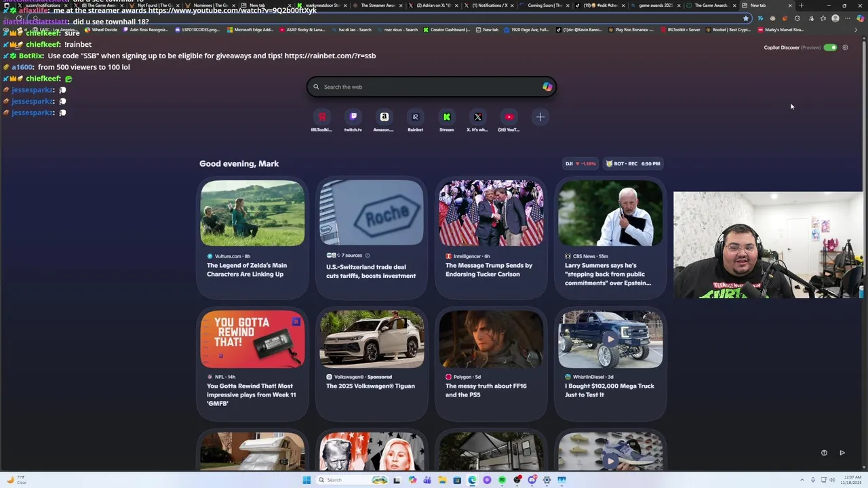Click the play icon at bottom right

pos(842,453)
